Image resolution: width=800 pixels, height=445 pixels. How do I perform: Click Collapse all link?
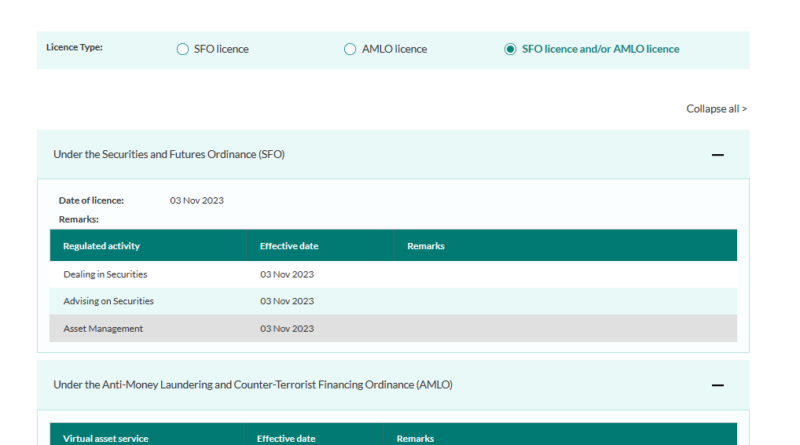pyautogui.click(x=716, y=109)
